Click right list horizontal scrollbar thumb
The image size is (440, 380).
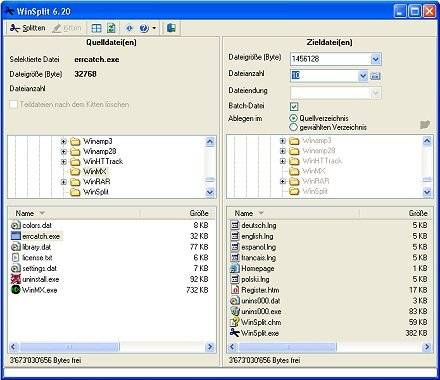tap(287, 347)
